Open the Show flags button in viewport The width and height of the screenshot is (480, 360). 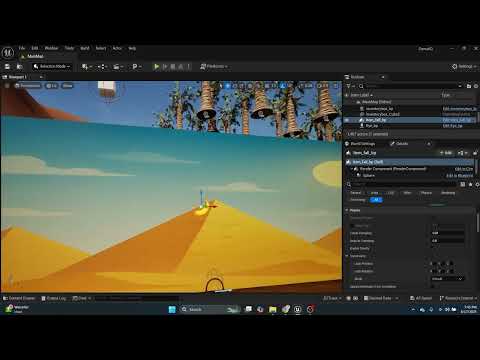pyautogui.click(x=67, y=86)
